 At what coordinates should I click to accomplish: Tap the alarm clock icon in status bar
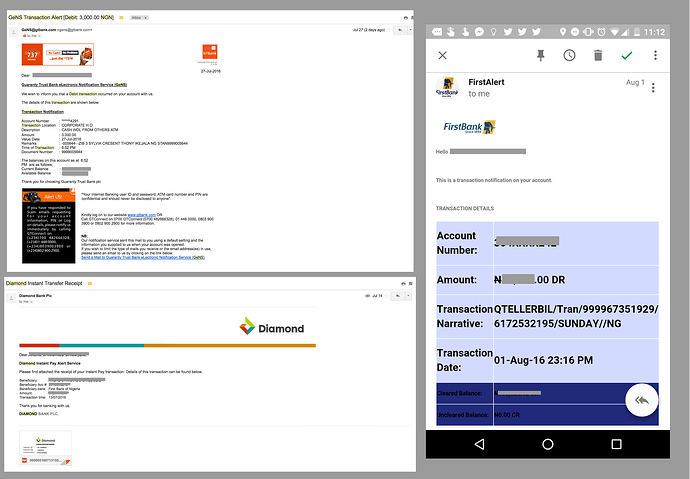point(601,32)
